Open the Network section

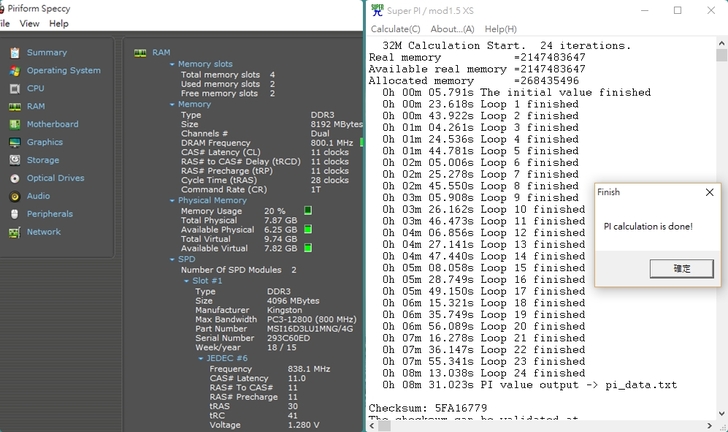click(x=43, y=232)
